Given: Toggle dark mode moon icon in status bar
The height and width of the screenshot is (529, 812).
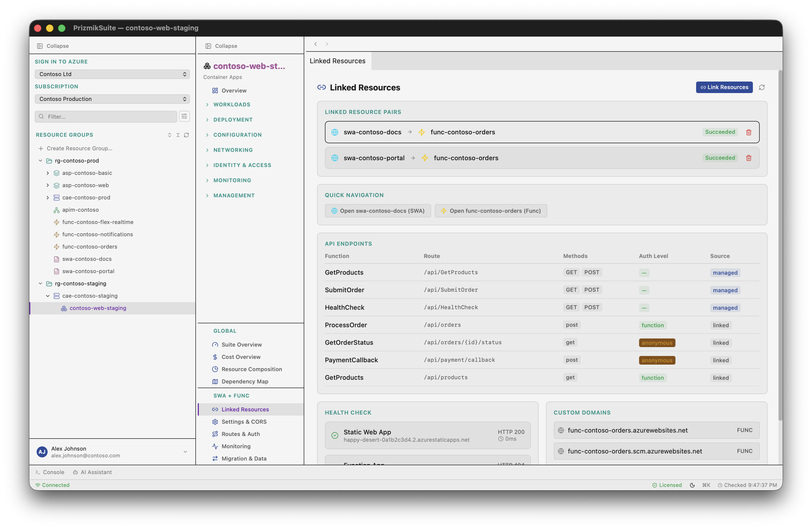Looking at the screenshot, I should coord(692,485).
